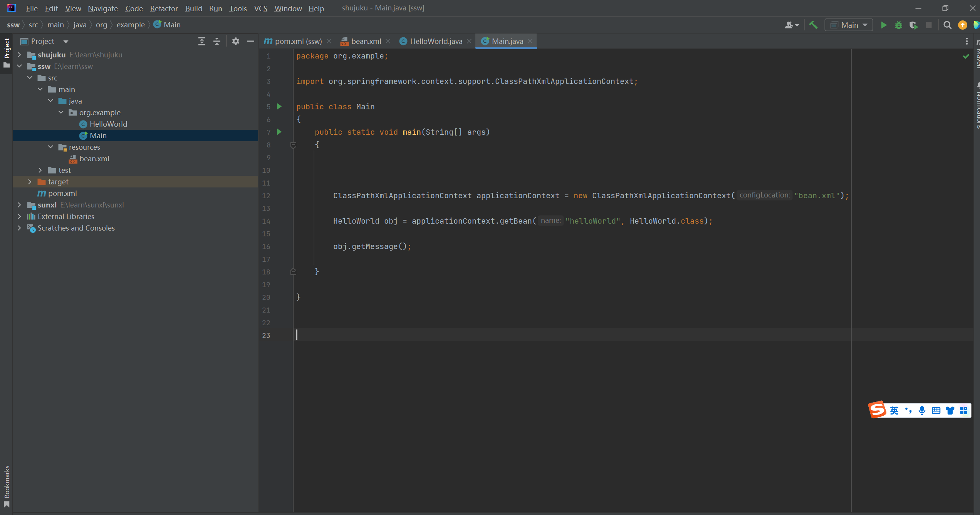Click Expand All icon in Project panel
This screenshot has width=980, height=515.
(201, 41)
